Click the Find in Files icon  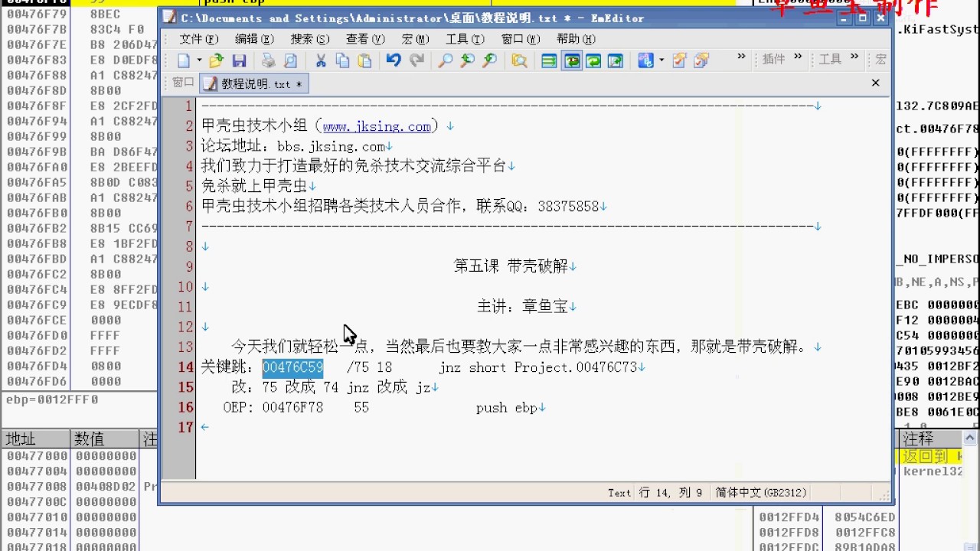tap(519, 60)
